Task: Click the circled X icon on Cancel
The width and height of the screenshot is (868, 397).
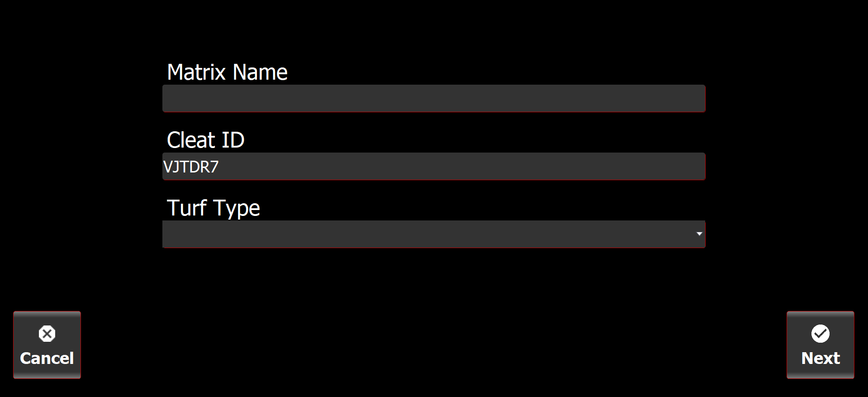Action: click(x=47, y=334)
